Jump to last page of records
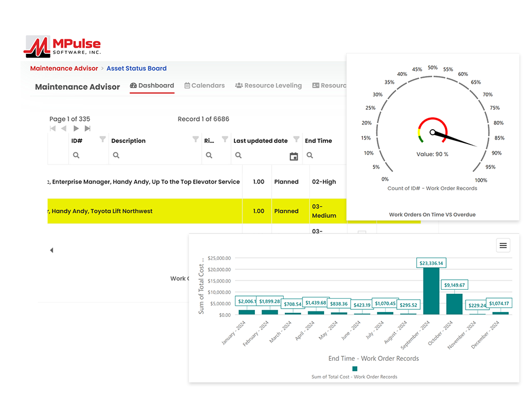 pyautogui.click(x=88, y=129)
